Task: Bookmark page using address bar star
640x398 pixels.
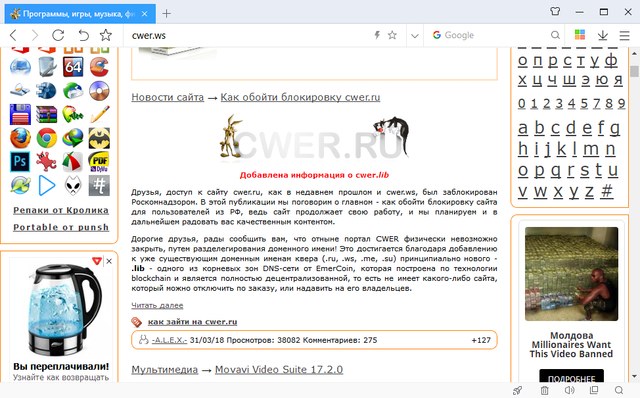Action: point(392,35)
